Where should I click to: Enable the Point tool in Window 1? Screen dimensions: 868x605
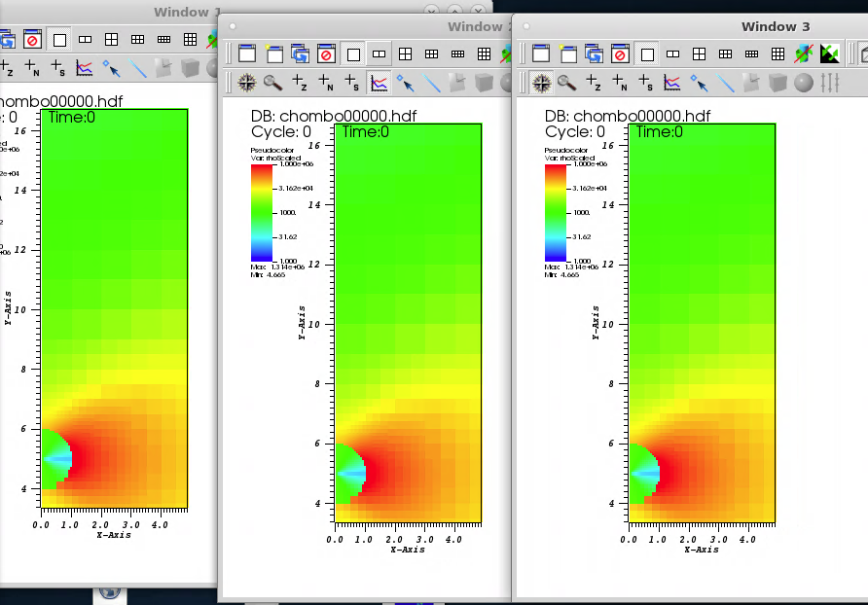[x=111, y=68]
